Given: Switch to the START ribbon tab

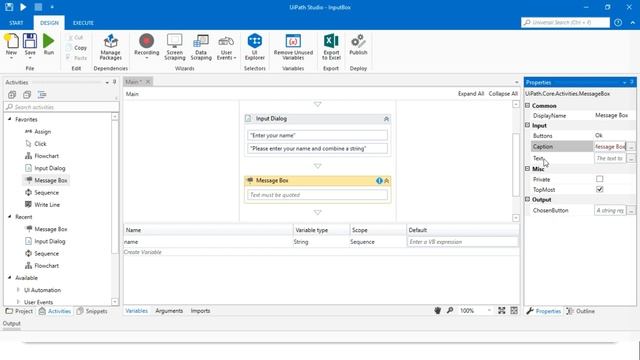Looking at the screenshot, I should pos(16,23).
